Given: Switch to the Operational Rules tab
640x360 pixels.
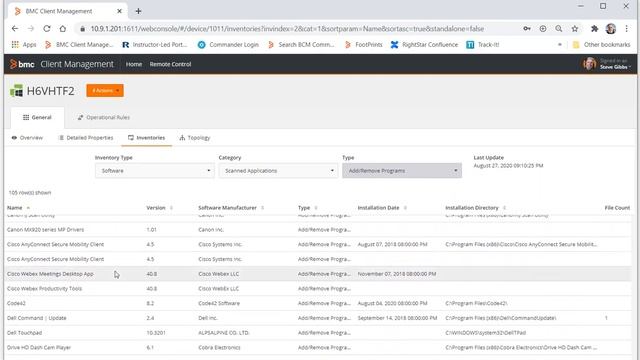Looking at the screenshot, I should [x=104, y=118].
